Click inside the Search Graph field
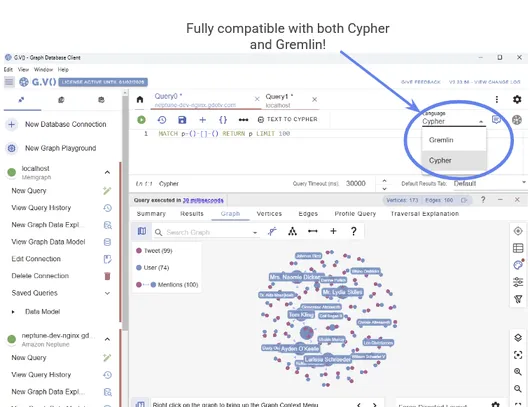 pyautogui.click(x=208, y=232)
